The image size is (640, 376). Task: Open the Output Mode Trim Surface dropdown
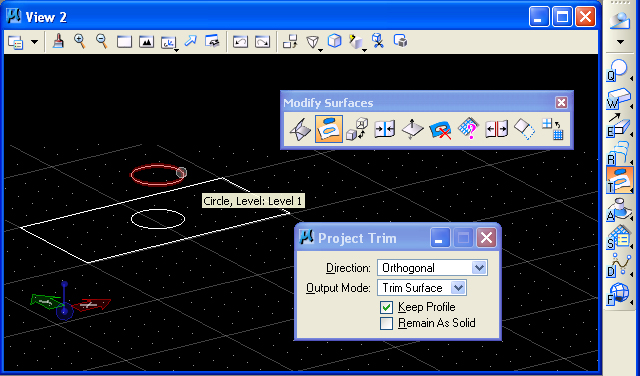(x=422, y=288)
